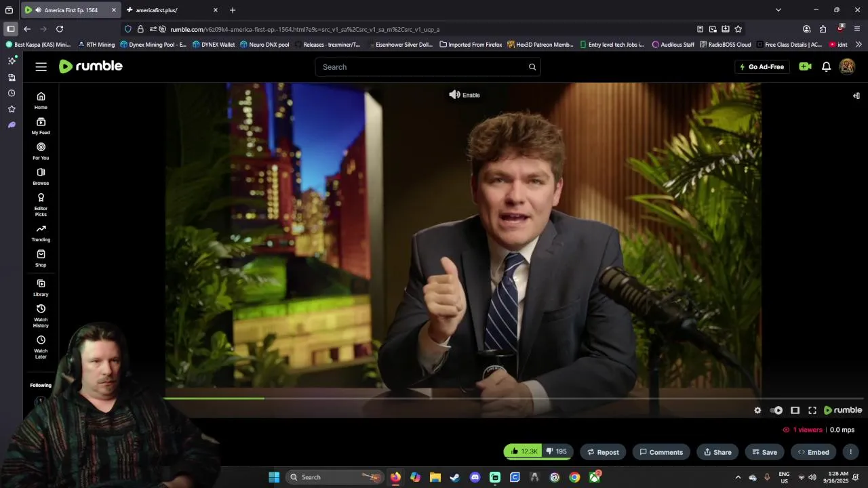Open a new browser tab
This screenshot has height=488, width=868.
[x=233, y=10]
